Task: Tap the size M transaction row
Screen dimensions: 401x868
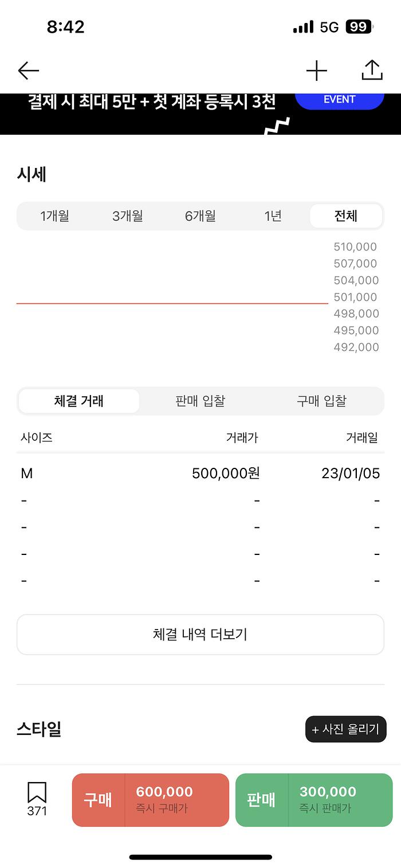Action: click(x=200, y=474)
